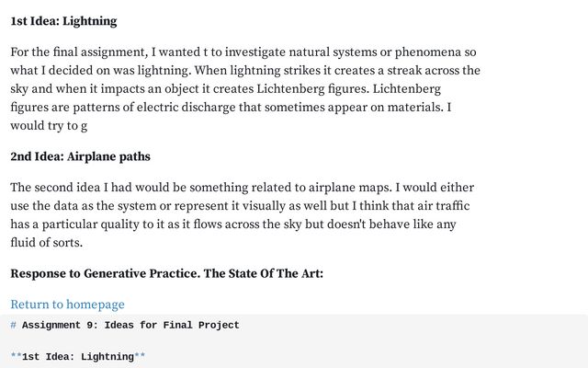Image resolution: width=588 pixels, height=368 pixels.
Task: Click 'For the final assignment' opening sentence
Action: tap(79, 52)
